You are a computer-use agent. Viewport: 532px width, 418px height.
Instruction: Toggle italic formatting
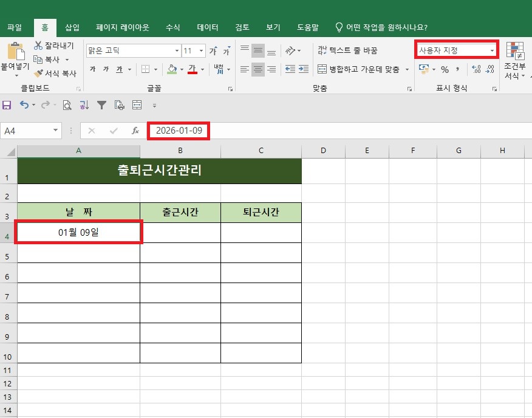pyautogui.click(x=106, y=69)
